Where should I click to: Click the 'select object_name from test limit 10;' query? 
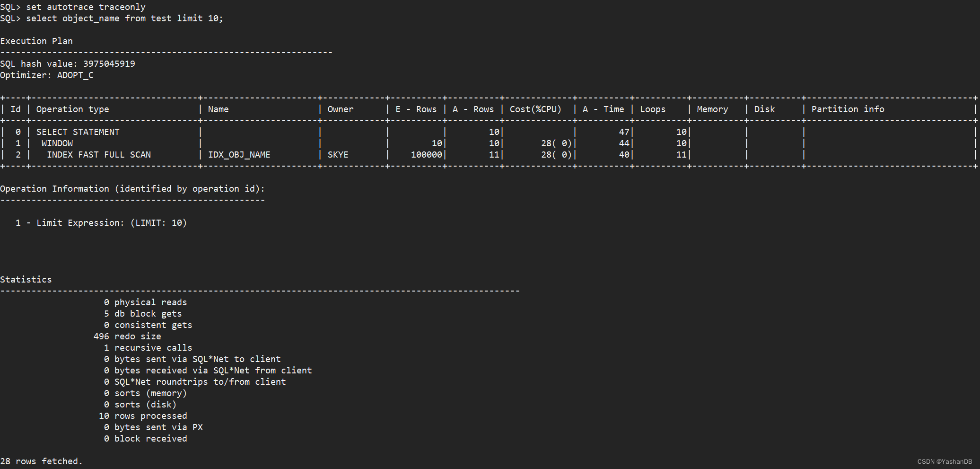112,18
